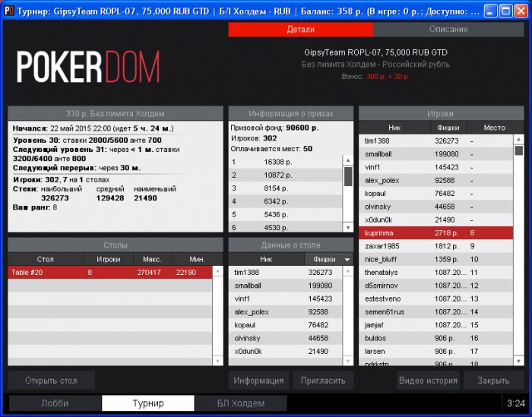Select jamjaf player row
This screenshot has width=532, height=417.
point(436,325)
